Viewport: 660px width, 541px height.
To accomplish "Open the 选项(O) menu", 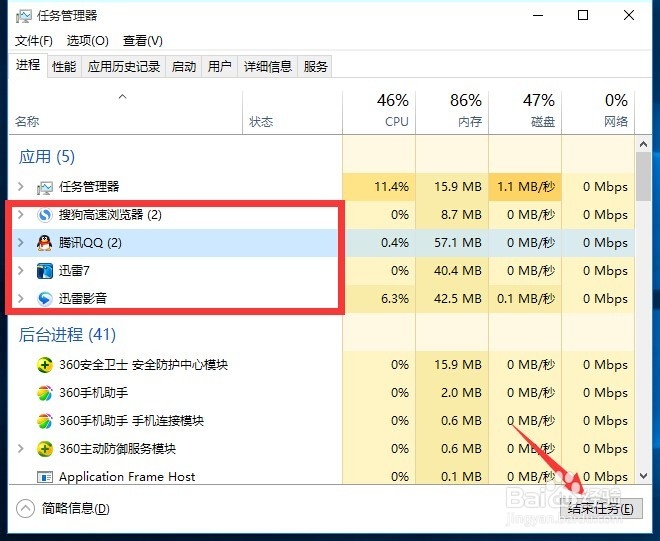I will click(88, 41).
